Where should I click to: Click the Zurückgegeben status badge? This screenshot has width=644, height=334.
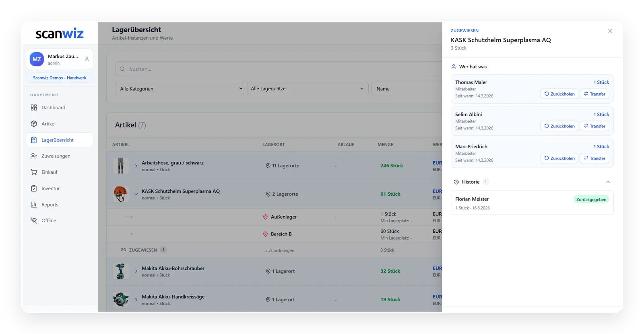(x=591, y=199)
